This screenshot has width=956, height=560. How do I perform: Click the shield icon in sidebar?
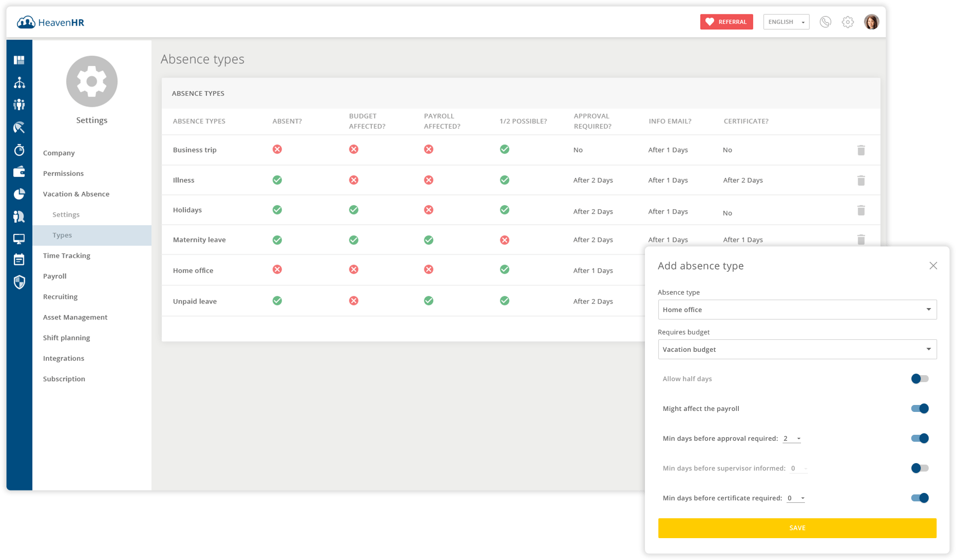click(19, 282)
